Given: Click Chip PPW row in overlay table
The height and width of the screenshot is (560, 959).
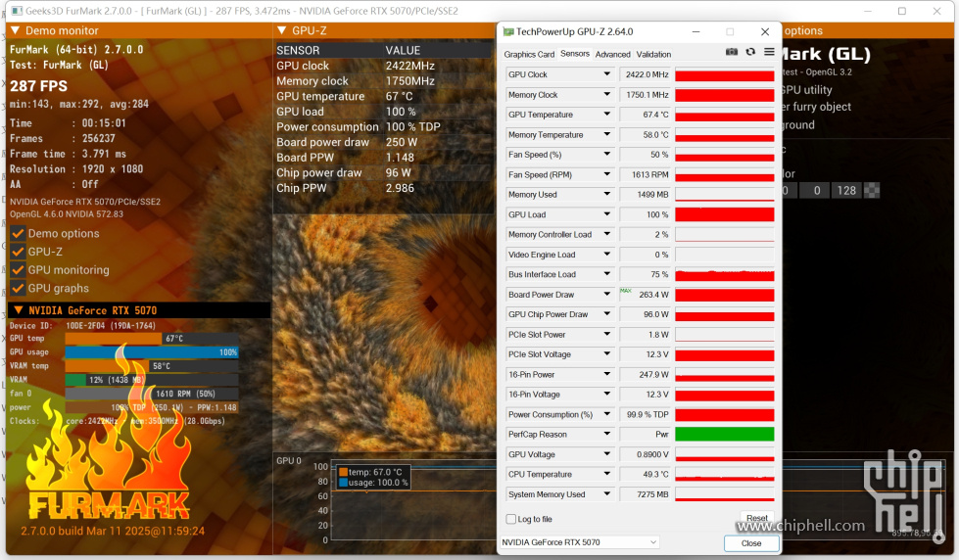Looking at the screenshot, I should coord(383,188).
